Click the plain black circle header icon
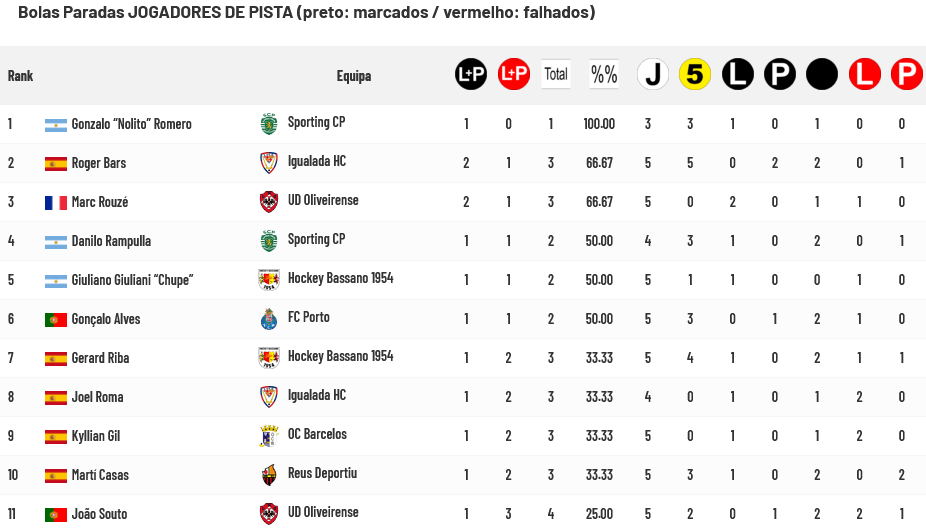Viewport: 926px width, 529px height. pyautogui.click(x=822, y=74)
